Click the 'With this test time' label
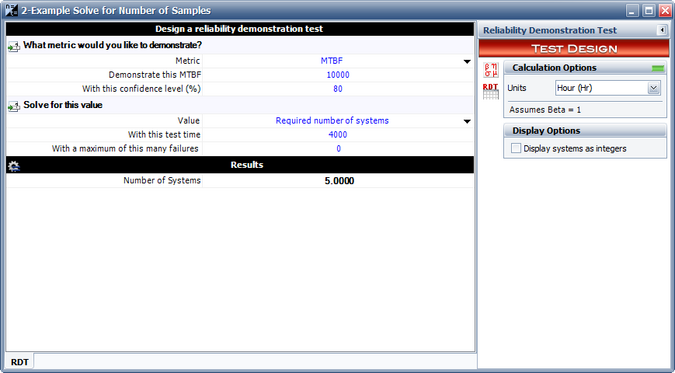675x373 pixels. coord(164,134)
